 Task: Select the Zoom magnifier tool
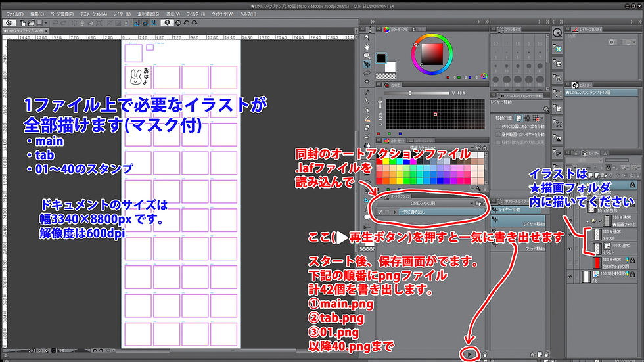tap(367, 37)
